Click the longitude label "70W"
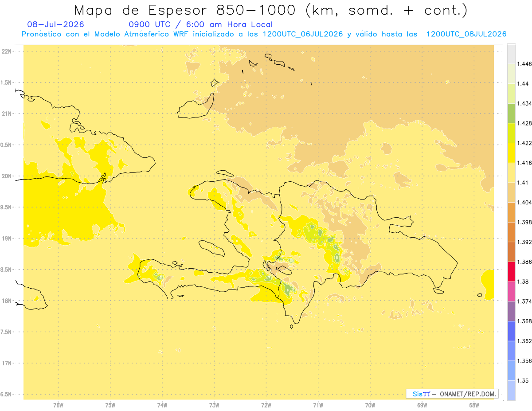The height and width of the screenshot is (411, 532). (370, 406)
